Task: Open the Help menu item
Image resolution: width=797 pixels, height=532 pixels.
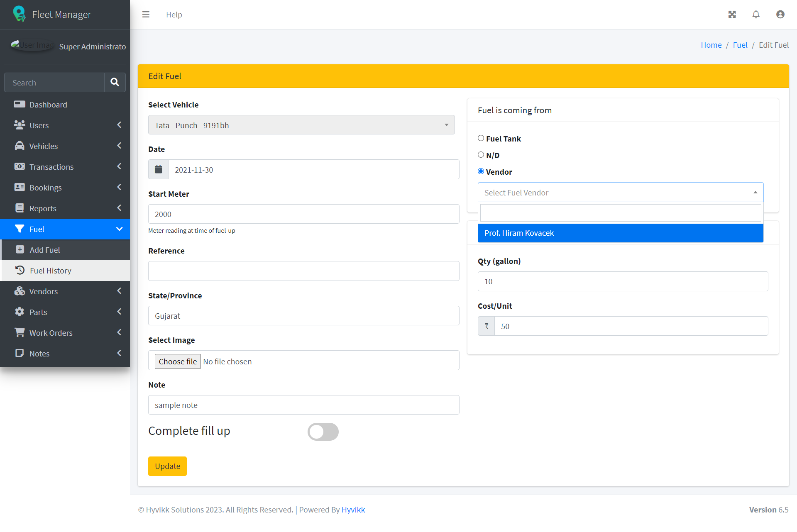Action: [174, 15]
